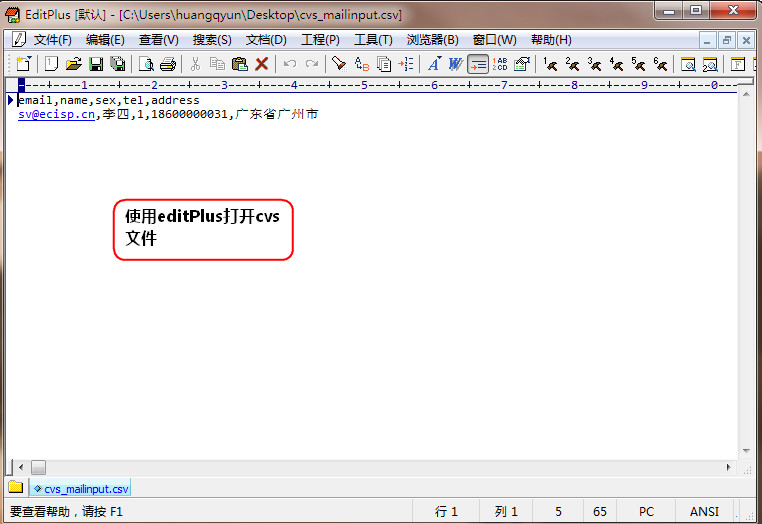762x524 pixels.
Task: Open the 工具(T) menu
Action: tap(372, 40)
